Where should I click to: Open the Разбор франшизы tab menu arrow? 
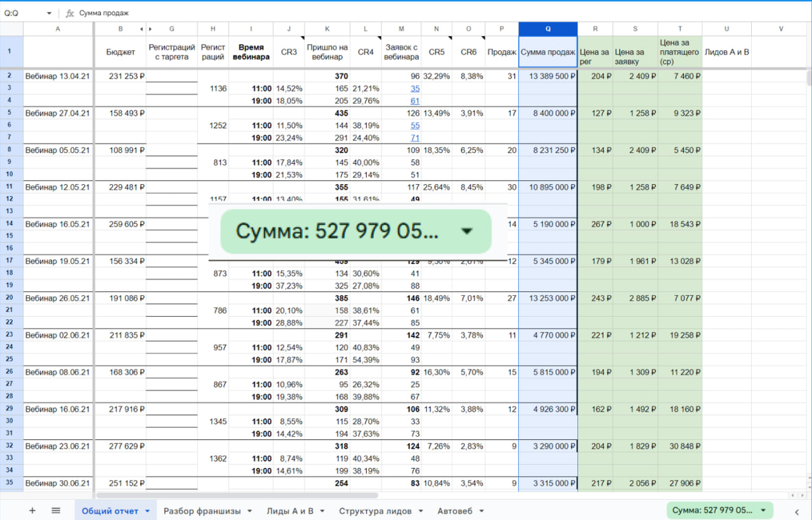point(249,511)
